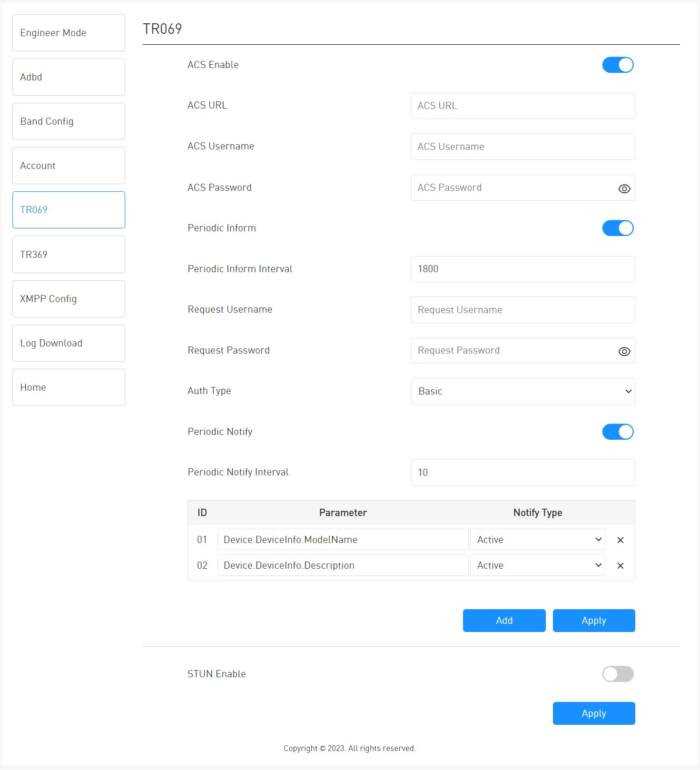The image size is (700, 770).
Task: Enable the STUN Enable switch
Action: tap(618, 674)
